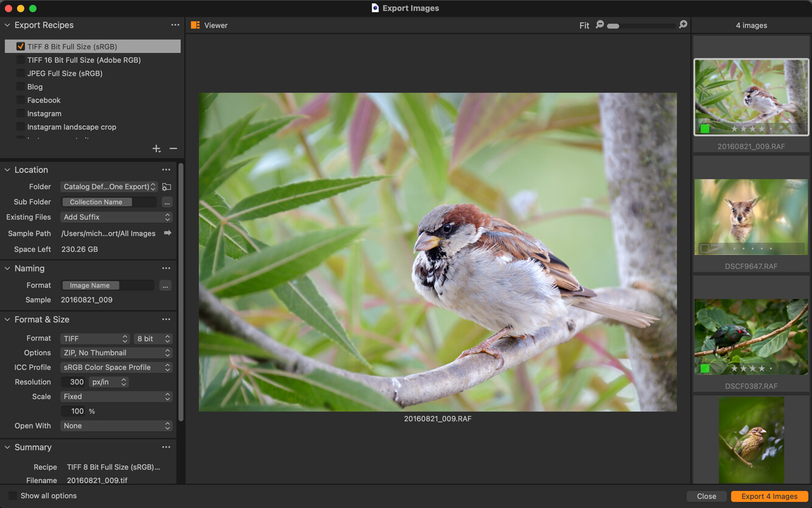Open Export Recipes panel options menu

(175, 25)
